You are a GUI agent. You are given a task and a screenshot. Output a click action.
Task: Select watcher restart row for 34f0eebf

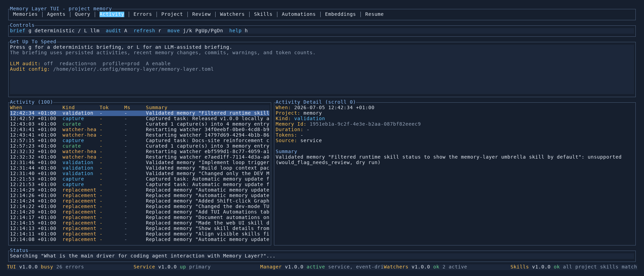140,129
